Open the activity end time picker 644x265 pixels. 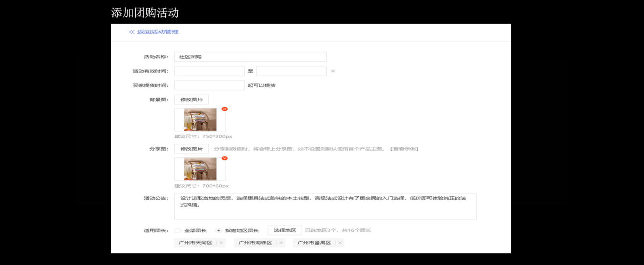[292, 71]
